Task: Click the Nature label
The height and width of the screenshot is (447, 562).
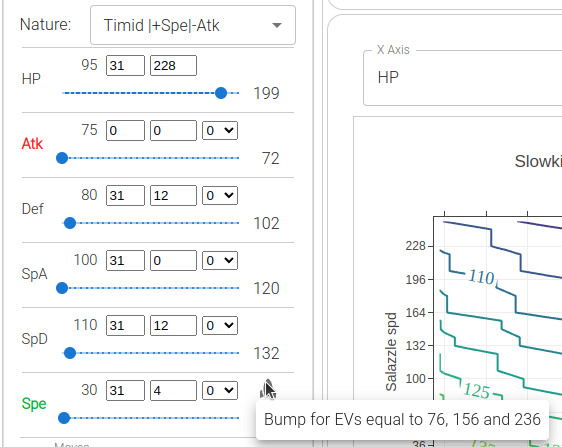Action: [x=46, y=25]
